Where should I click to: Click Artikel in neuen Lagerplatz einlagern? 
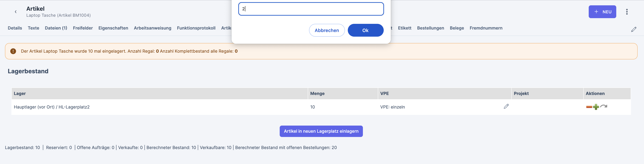click(x=321, y=131)
